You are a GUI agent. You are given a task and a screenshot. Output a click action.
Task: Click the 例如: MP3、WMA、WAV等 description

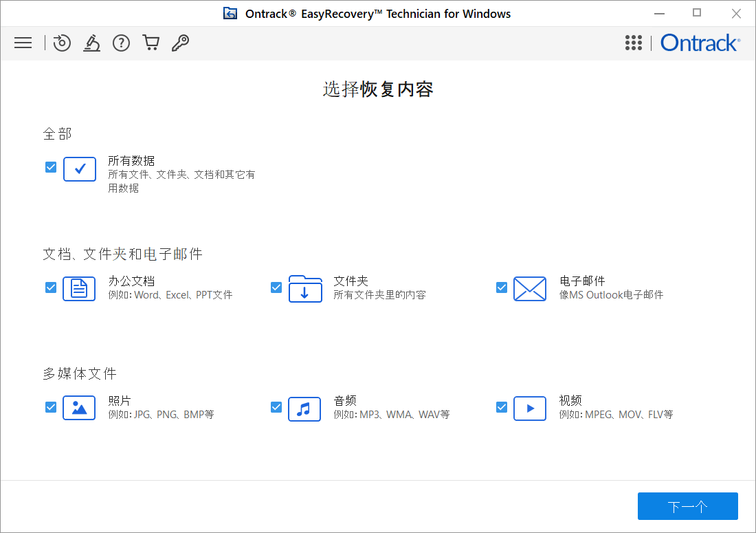click(392, 414)
